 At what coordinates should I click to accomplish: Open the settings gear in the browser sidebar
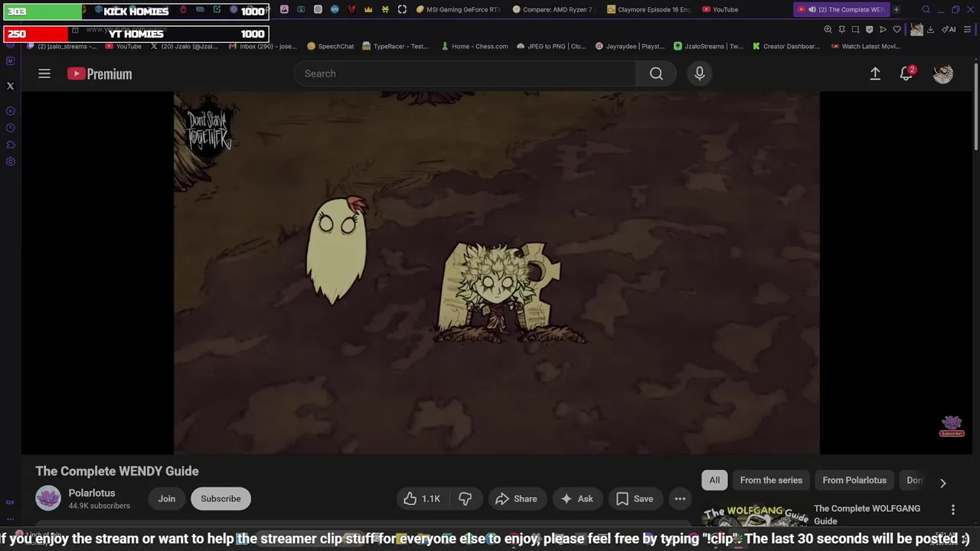(11, 161)
